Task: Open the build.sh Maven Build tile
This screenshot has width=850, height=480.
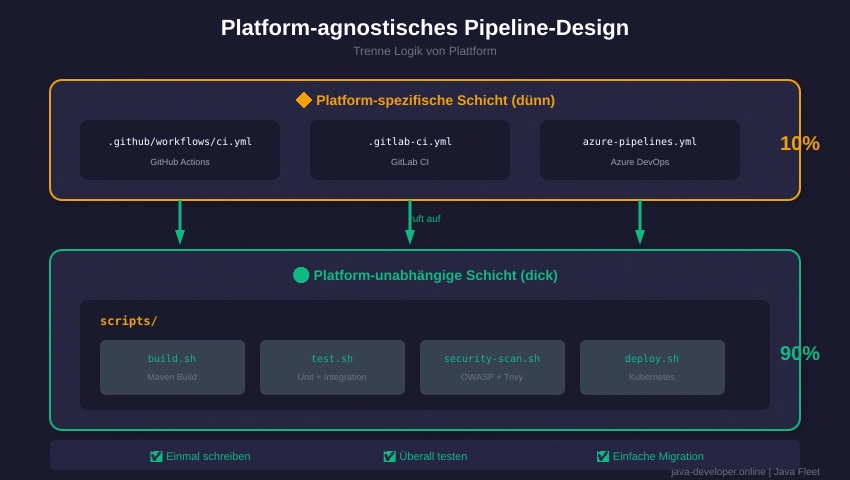Action: coord(172,367)
